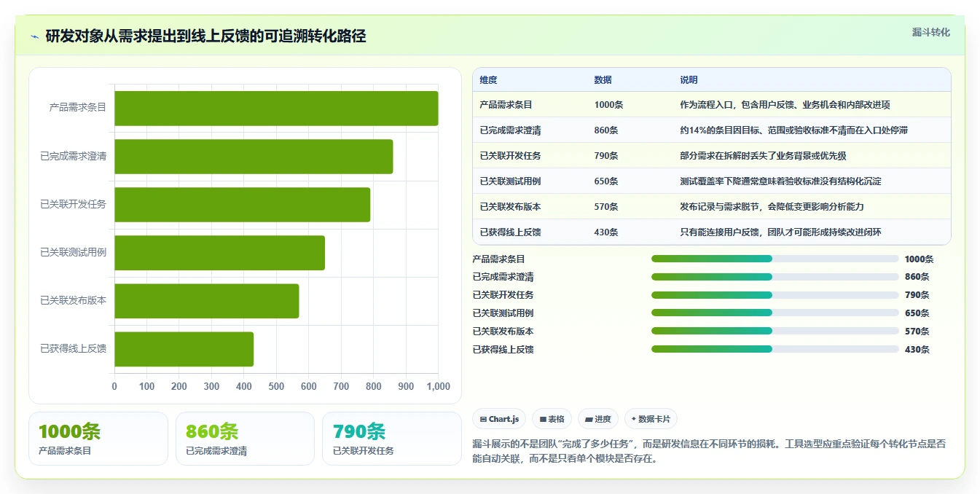Click the 已完成需求澄清 progress bar

click(775, 277)
